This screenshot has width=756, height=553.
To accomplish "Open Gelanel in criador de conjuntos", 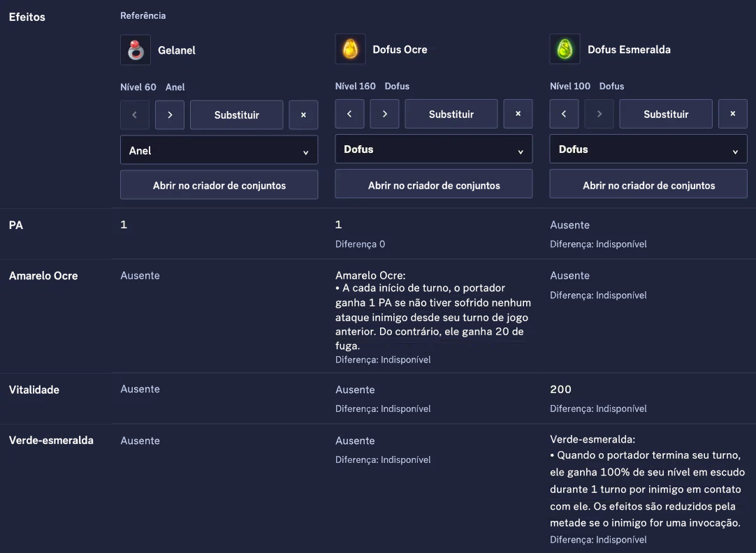I will point(219,185).
